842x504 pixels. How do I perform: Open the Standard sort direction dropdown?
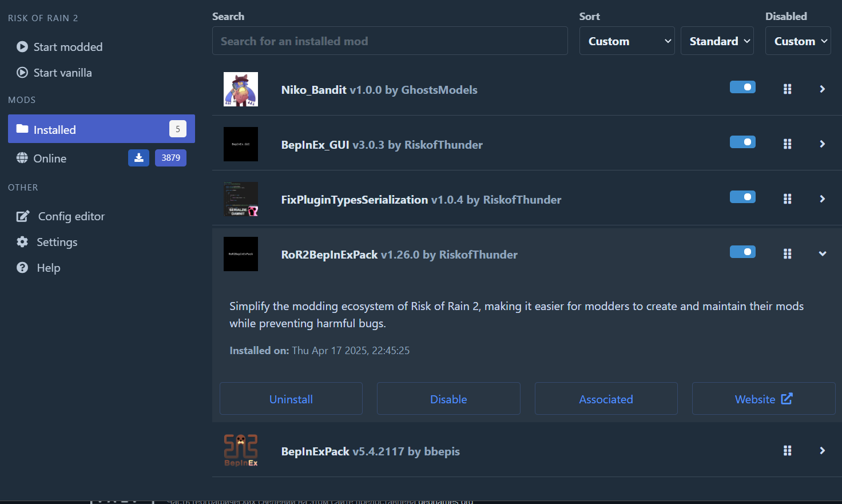pyautogui.click(x=717, y=41)
